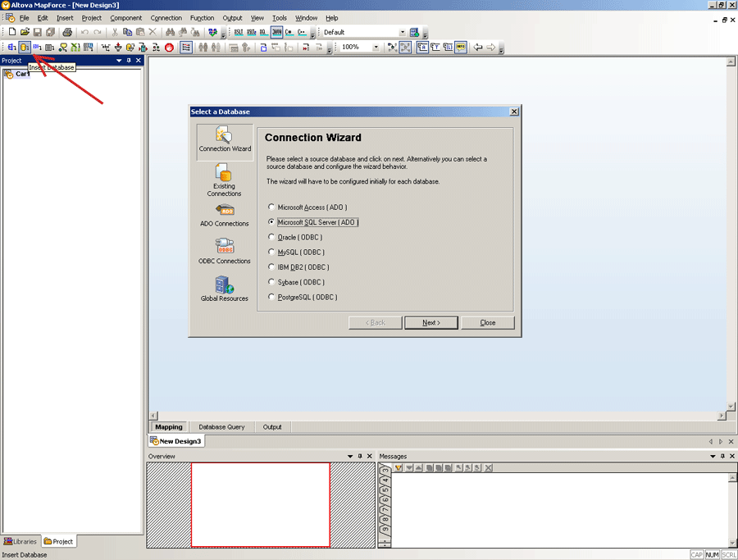Go back with the left arrow icon
Screen dimensions: 738x560
click(478, 47)
